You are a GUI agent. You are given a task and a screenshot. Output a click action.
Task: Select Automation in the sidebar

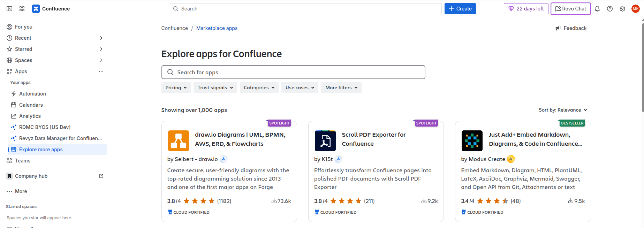pos(32,94)
